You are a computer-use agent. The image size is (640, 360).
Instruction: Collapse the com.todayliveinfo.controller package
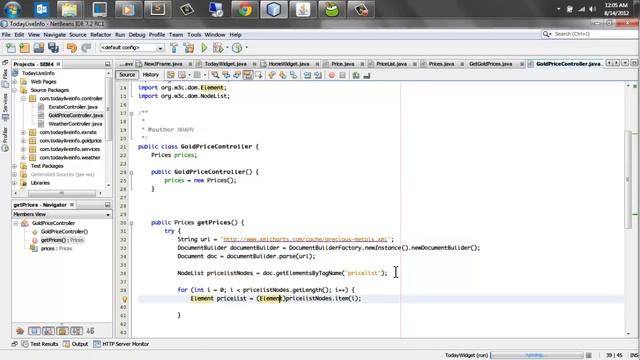pos(23,98)
